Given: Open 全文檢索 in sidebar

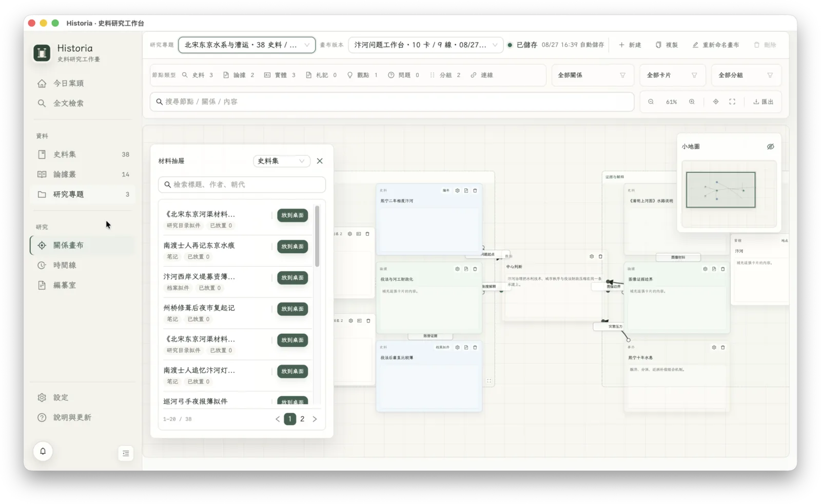Looking at the screenshot, I should (x=82, y=103).
